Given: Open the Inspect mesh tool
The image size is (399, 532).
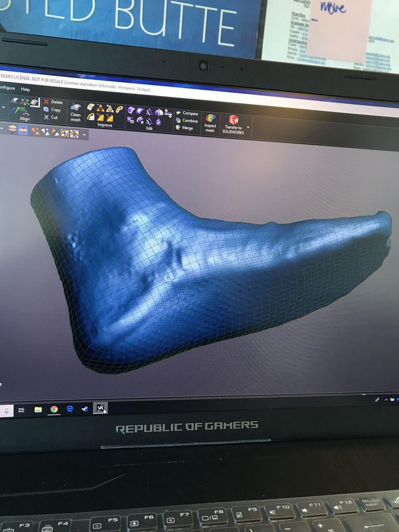Looking at the screenshot, I should [x=210, y=123].
